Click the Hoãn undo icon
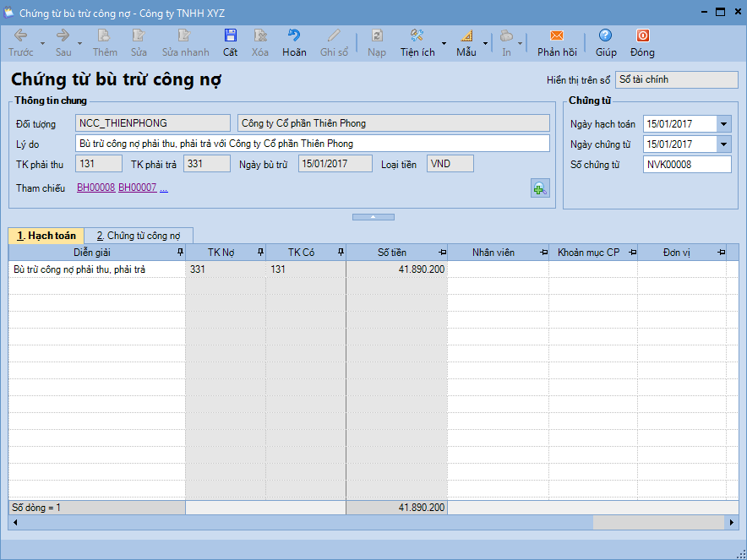 (294, 36)
